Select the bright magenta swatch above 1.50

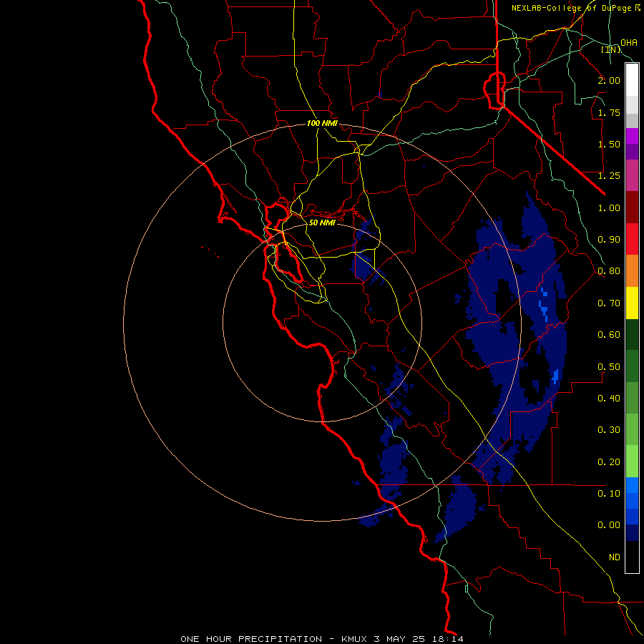[x=632, y=136]
